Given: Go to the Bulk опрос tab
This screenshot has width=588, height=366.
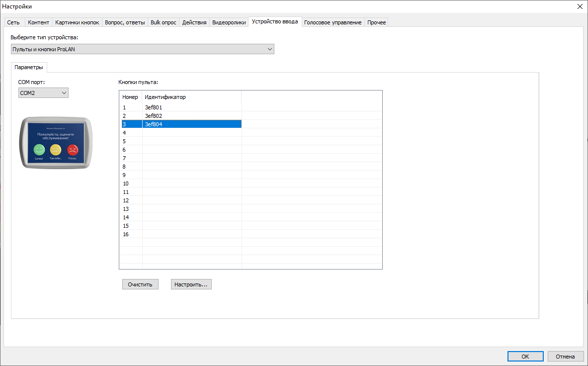Looking at the screenshot, I should click(163, 22).
